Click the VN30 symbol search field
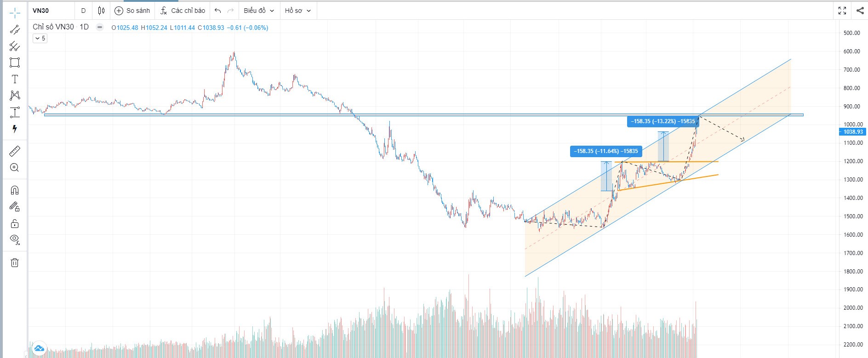Viewport: 868px width, 358px height. coord(51,11)
